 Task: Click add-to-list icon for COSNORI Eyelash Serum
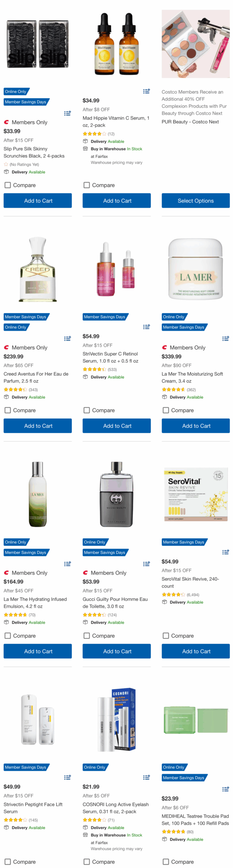(147, 777)
